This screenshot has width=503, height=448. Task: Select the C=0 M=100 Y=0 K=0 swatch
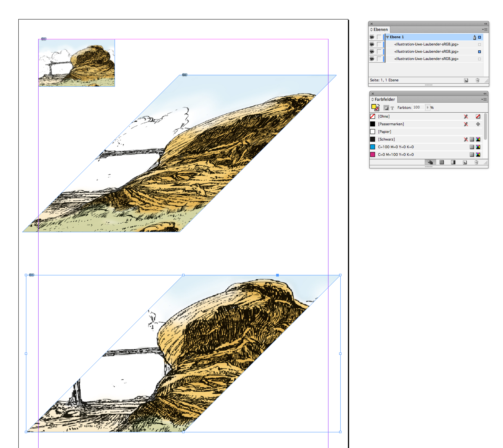point(426,154)
